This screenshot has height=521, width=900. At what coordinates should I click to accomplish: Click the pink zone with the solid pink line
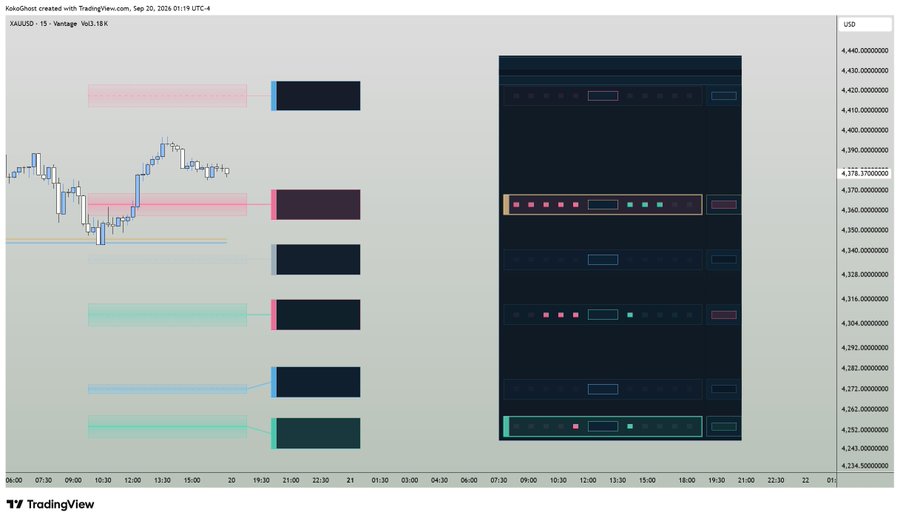[167, 204]
